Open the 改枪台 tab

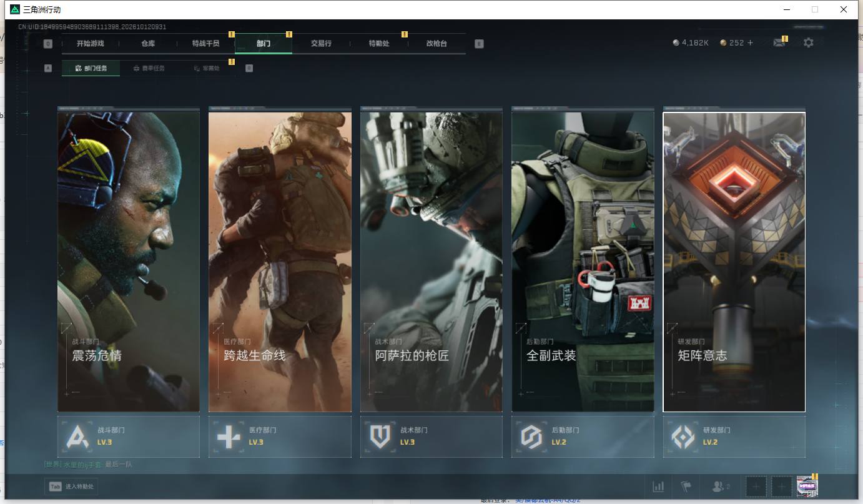(x=436, y=44)
